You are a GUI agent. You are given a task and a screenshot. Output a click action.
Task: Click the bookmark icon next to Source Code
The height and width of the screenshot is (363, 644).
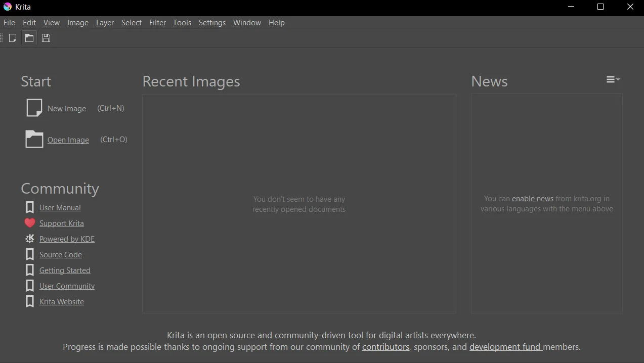30,254
